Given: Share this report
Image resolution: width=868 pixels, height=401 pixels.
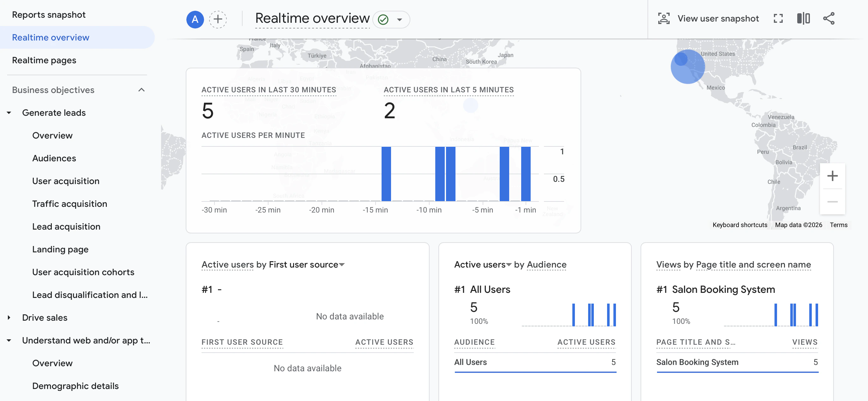Looking at the screenshot, I should click(829, 19).
